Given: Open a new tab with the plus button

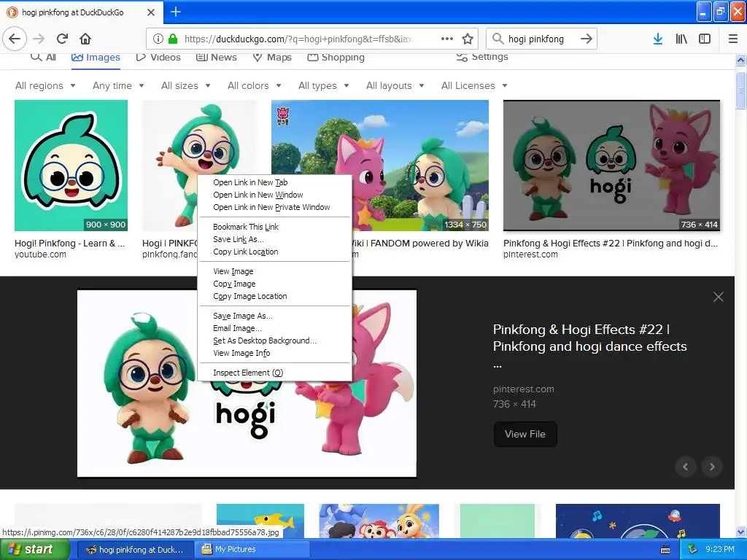Looking at the screenshot, I should [175, 12].
